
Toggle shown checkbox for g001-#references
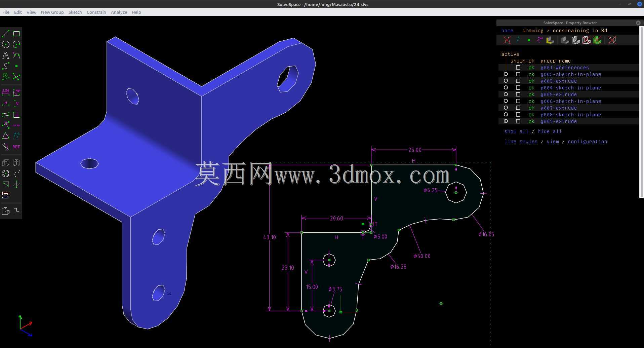coord(518,68)
